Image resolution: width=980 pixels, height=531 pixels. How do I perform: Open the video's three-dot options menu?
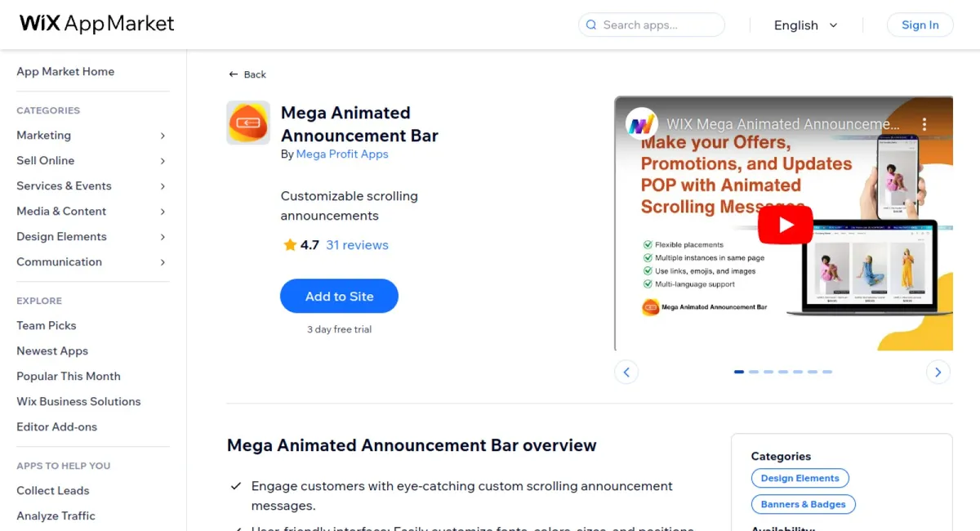pyautogui.click(x=924, y=124)
